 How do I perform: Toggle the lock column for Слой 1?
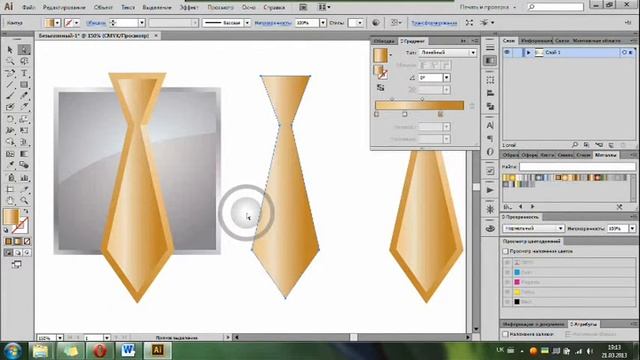pos(518,52)
